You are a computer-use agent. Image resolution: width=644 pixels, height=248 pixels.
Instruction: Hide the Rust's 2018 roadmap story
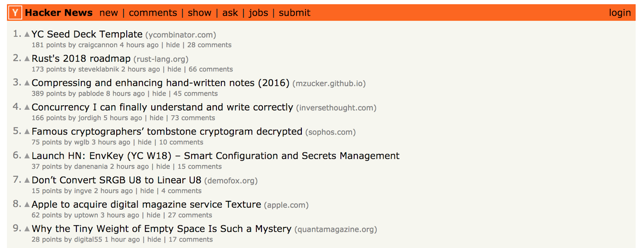174,69
